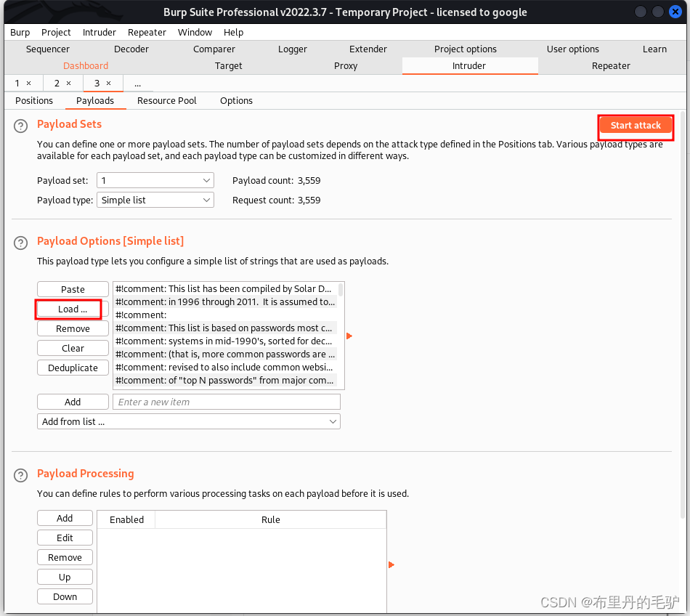
Task: Select the main Intruder tab
Action: (469, 66)
